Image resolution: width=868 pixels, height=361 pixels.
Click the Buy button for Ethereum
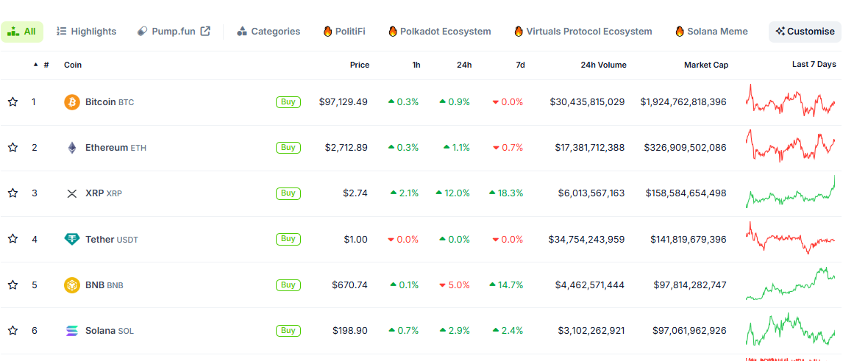click(288, 147)
